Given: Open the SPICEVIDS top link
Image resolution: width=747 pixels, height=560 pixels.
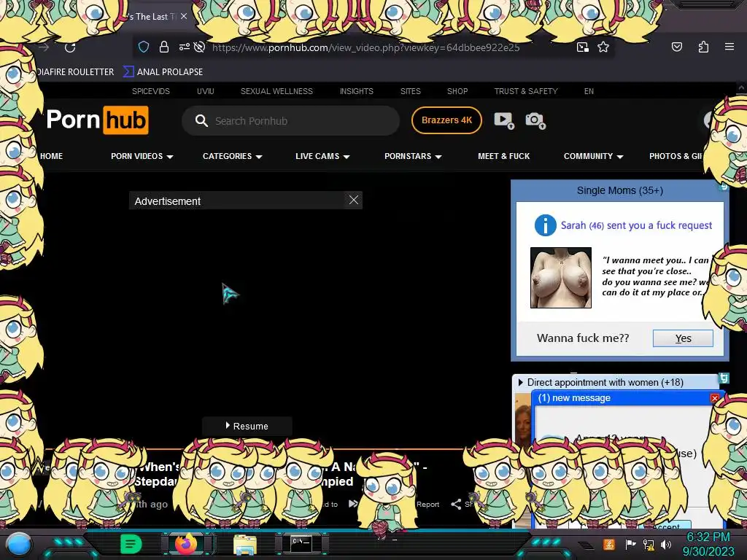Looking at the screenshot, I should coord(150,91).
